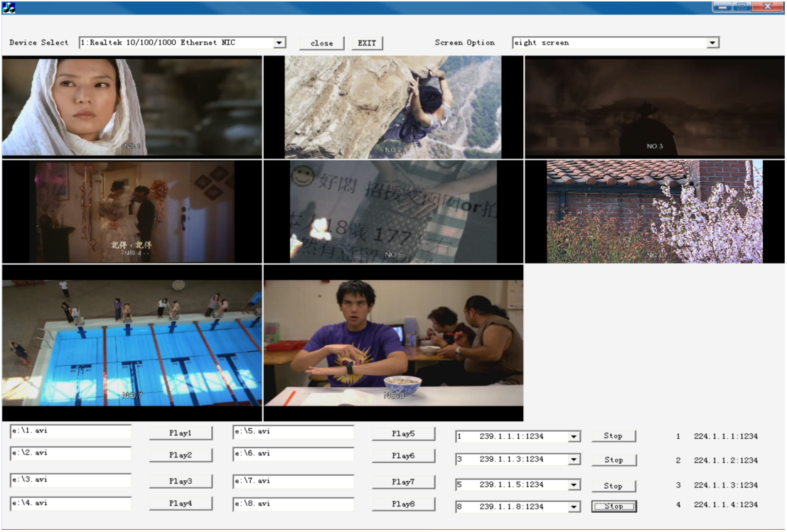Click the "224.1.1.1:1234" address text
Viewport: 787px width, 532px height.
click(x=726, y=436)
